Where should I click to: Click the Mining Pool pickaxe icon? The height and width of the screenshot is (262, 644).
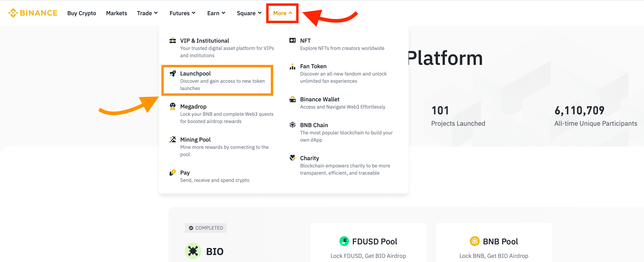172,139
